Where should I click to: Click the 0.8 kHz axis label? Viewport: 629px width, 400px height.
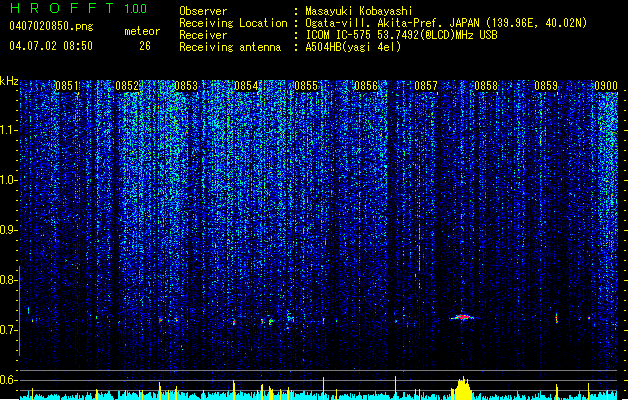coord(8,280)
